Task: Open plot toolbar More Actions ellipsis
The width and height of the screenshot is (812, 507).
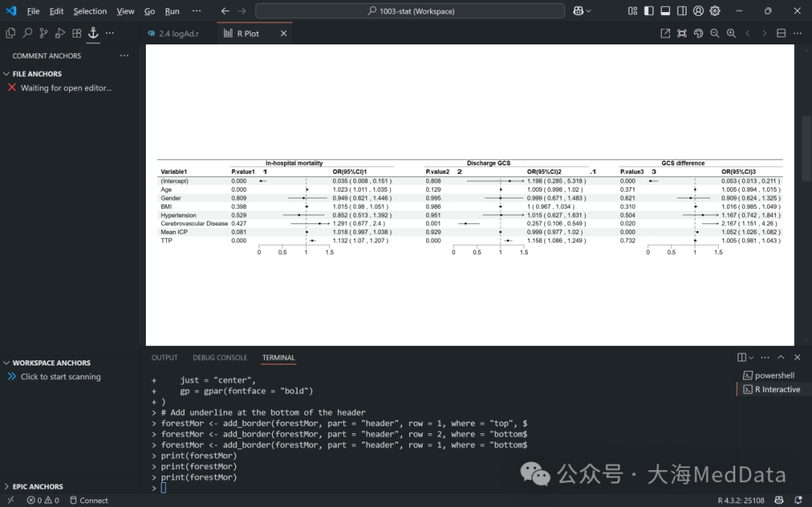Action: coord(798,33)
